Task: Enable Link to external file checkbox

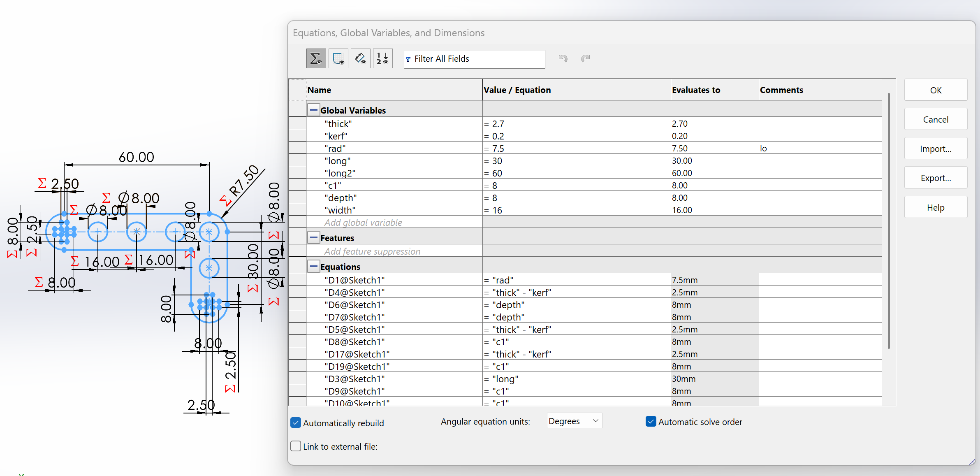Action: pyautogui.click(x=296, y=446)
